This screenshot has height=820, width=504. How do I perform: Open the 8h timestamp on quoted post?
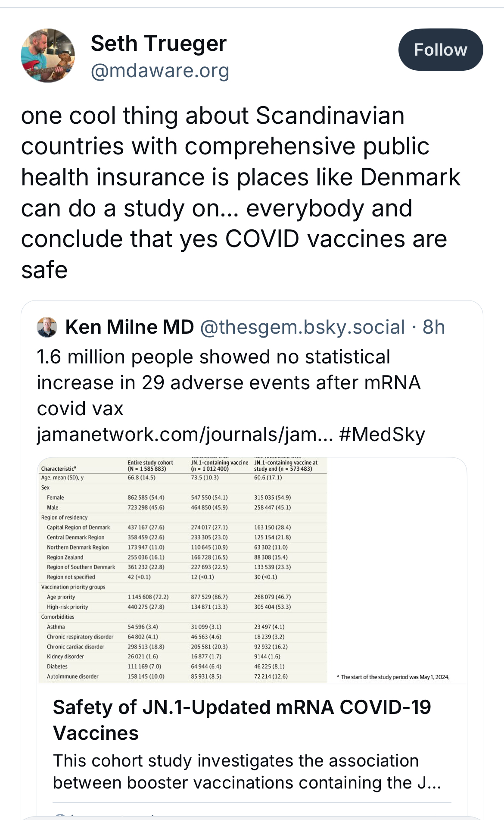pyautogui.click(x=434, y=327)
